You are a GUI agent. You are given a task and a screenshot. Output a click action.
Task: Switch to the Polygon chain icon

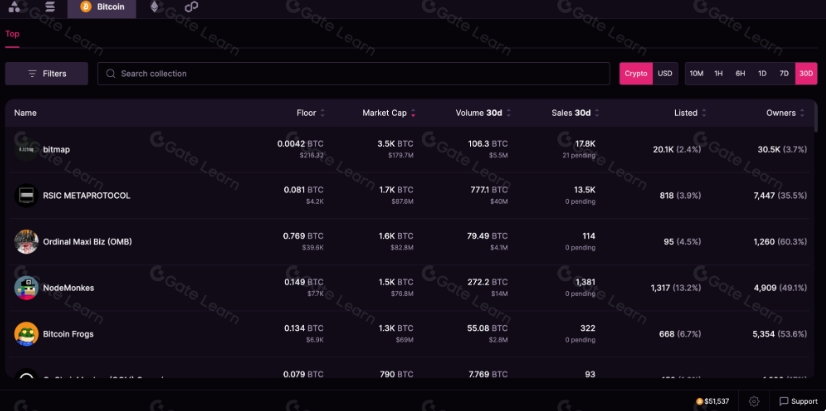[191, 7]
